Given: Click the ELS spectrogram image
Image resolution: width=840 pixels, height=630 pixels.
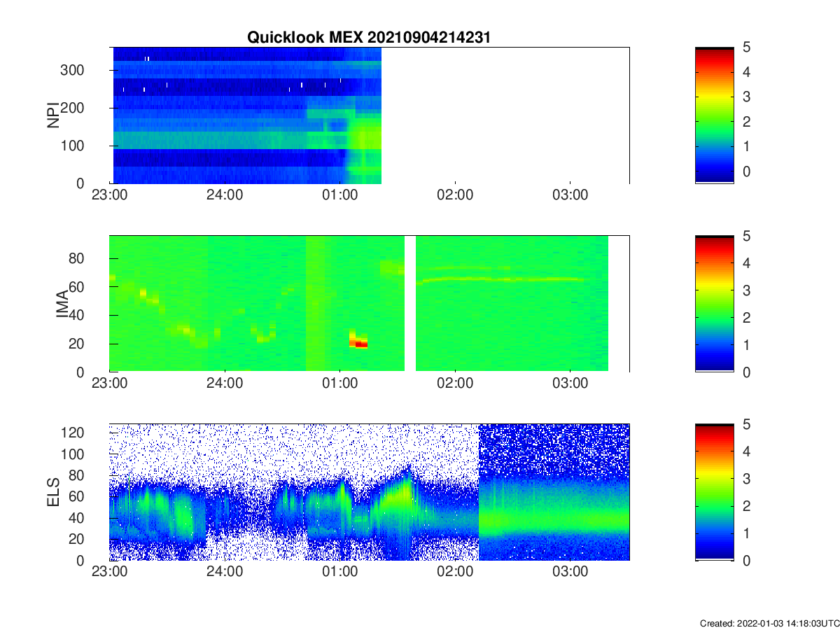Looking at the screenshot, I should [370, 492].
